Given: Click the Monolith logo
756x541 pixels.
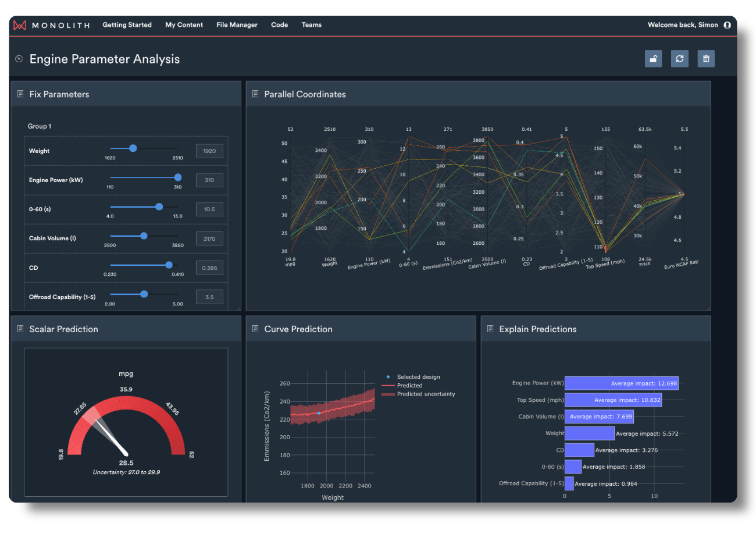Looking at the screenshot, I should [x=51, y=24].
